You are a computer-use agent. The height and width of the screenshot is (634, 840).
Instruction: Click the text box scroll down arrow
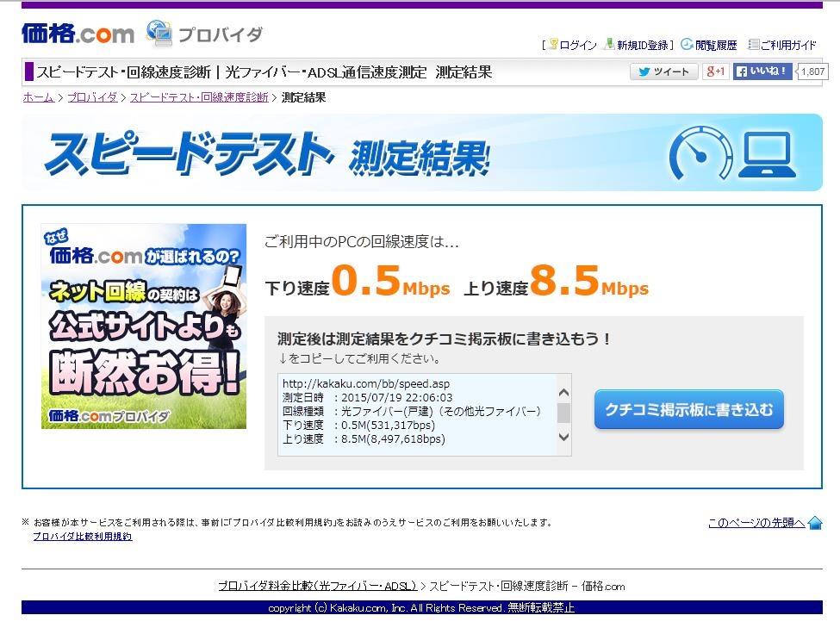(x=563, y=437)
